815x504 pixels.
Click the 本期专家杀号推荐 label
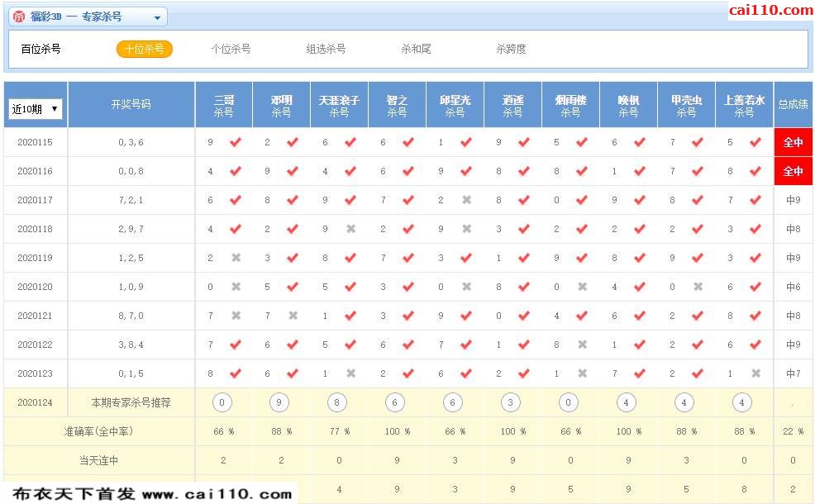coord(131,402)
